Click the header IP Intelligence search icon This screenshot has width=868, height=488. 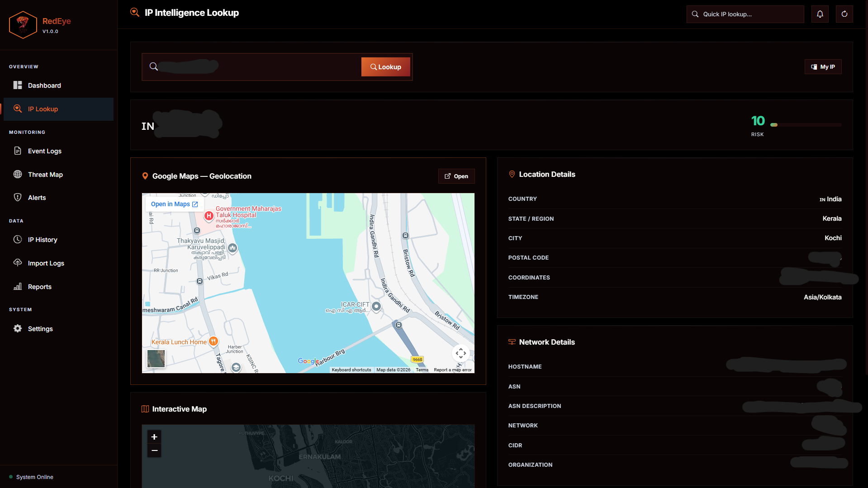[x=135, y=12]
